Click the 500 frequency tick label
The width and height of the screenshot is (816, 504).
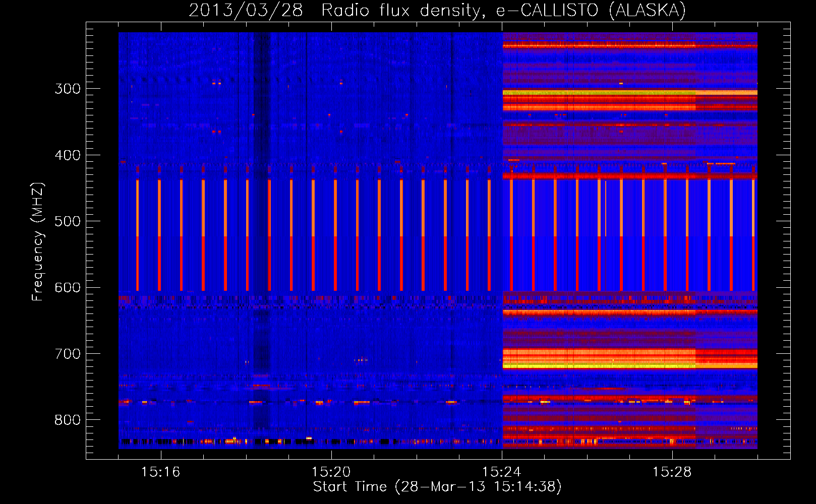[x=68, y=221]
